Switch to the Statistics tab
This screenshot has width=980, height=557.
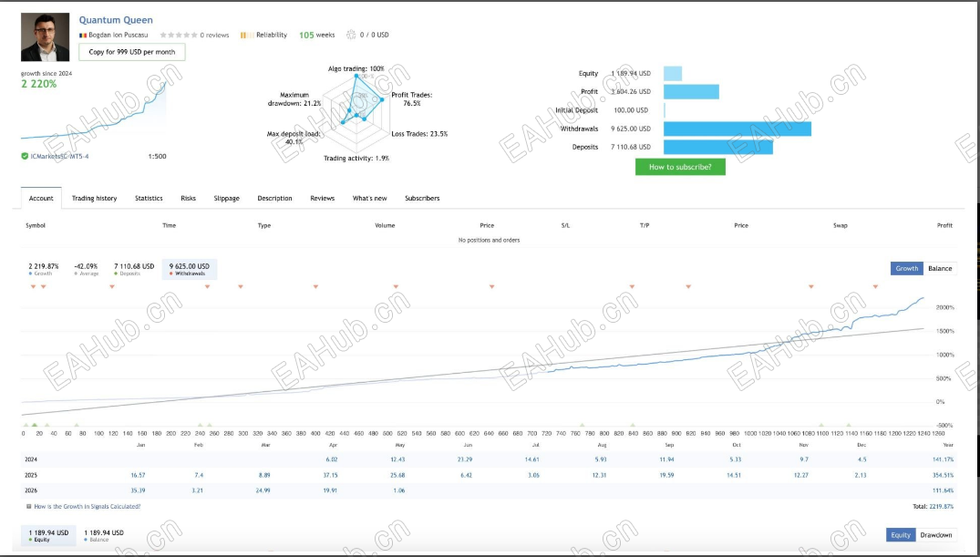click(x=149, y=198)
